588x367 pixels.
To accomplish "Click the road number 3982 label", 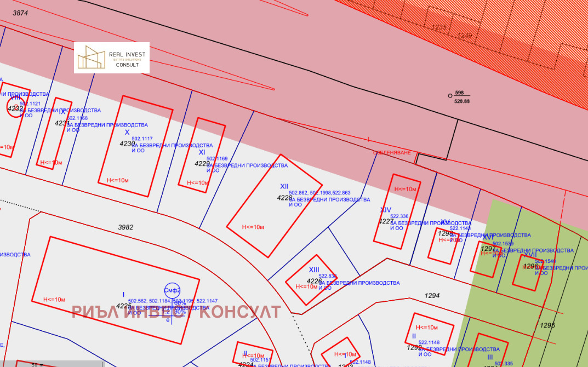I will pyautogui.click(x=125, y=227).
